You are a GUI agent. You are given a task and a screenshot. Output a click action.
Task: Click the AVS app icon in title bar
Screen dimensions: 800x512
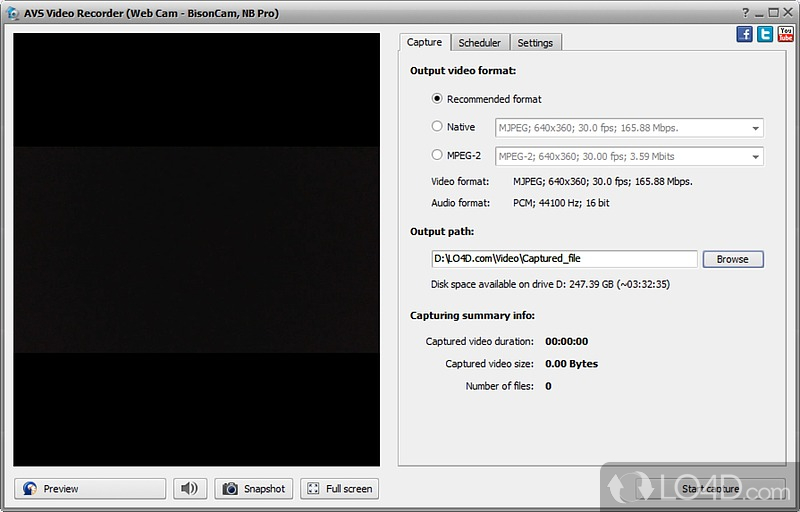(x=11, y=13)
